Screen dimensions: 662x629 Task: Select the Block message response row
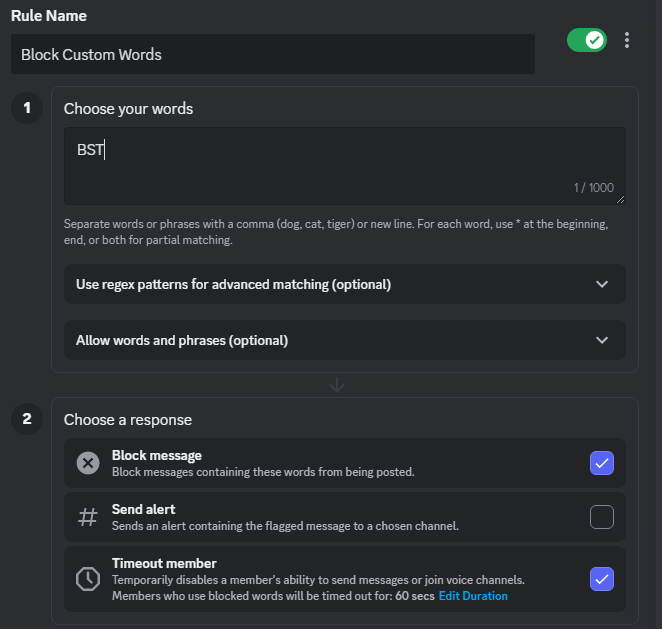[x=330, y=463]
